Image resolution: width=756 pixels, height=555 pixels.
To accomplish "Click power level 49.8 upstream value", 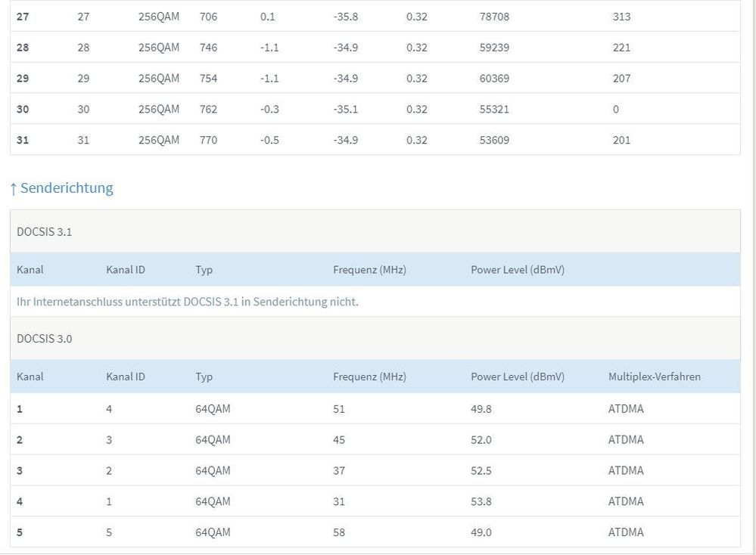I will pos(481,408).
